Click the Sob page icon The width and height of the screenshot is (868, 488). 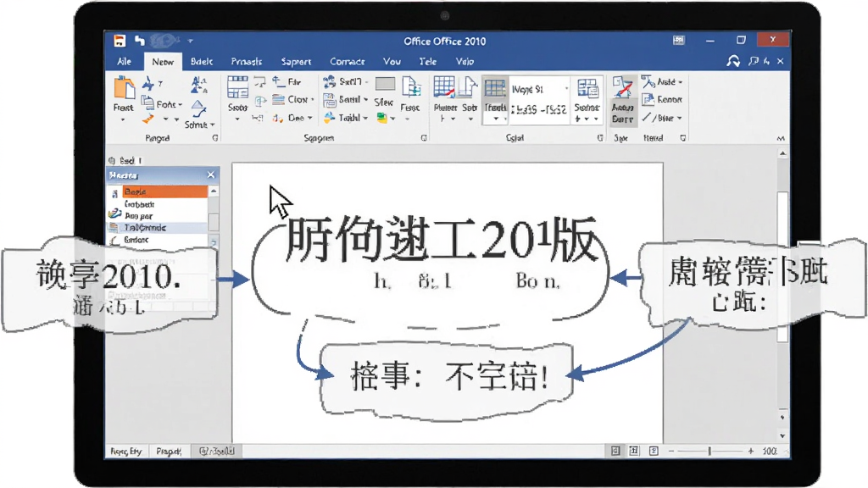[x=468, y=87]
